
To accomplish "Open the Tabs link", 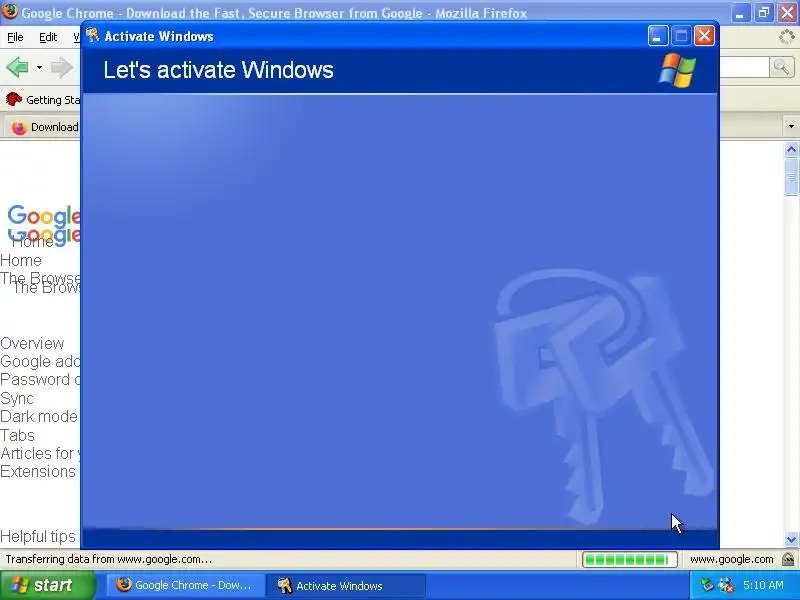I will [17, 435].
